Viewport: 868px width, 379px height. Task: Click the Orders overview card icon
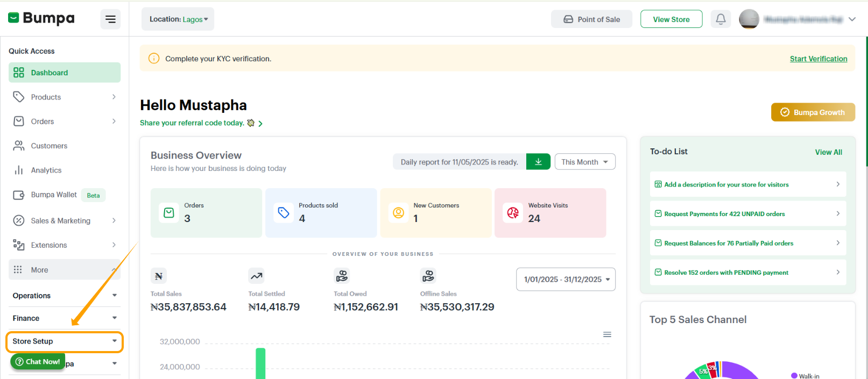(x=169, y=213)
